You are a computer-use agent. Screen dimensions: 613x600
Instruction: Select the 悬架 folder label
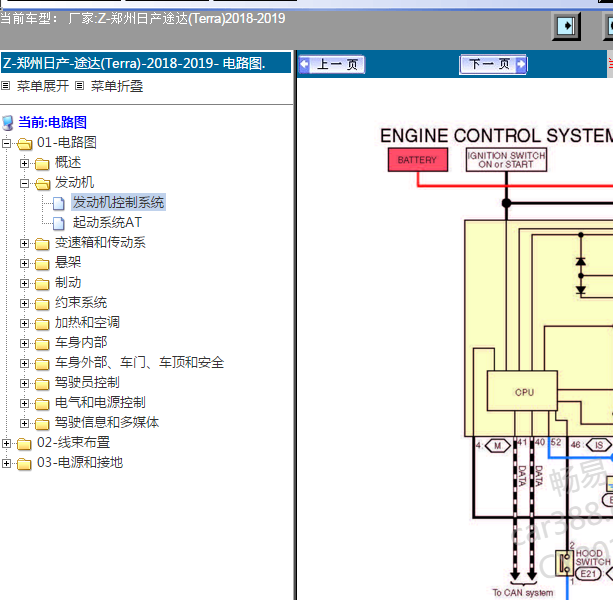click(x=68, y=262)
